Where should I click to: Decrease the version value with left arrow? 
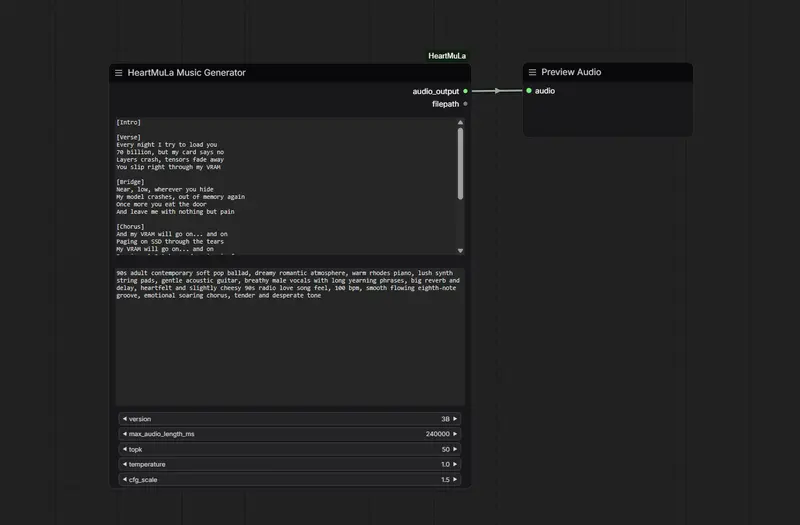[x=124, y=419]
